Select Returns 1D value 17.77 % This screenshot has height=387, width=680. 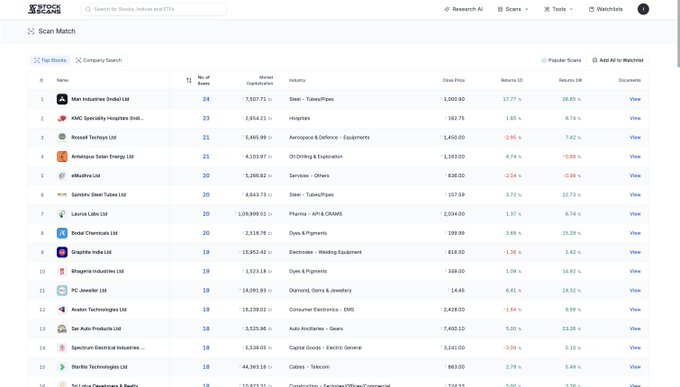tap(512, 99)
